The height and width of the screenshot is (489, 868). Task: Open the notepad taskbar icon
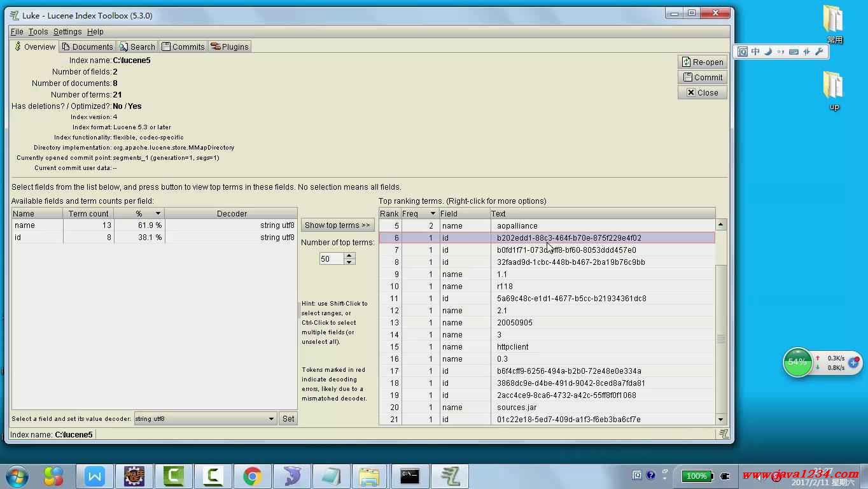point(332,476)
